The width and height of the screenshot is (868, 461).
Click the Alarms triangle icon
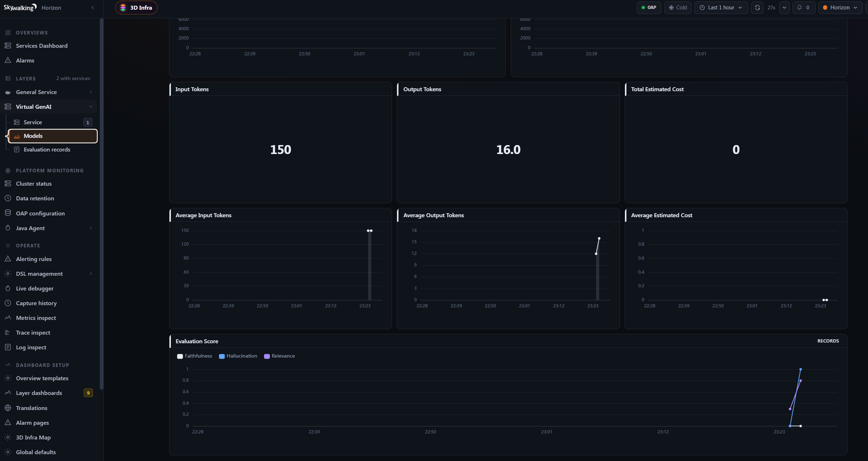click(x=8, y=60)
